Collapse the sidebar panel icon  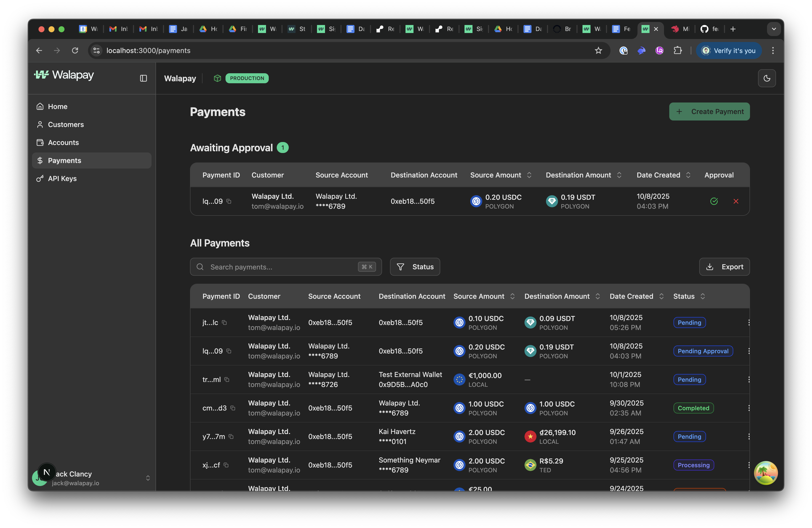(143, 78)
